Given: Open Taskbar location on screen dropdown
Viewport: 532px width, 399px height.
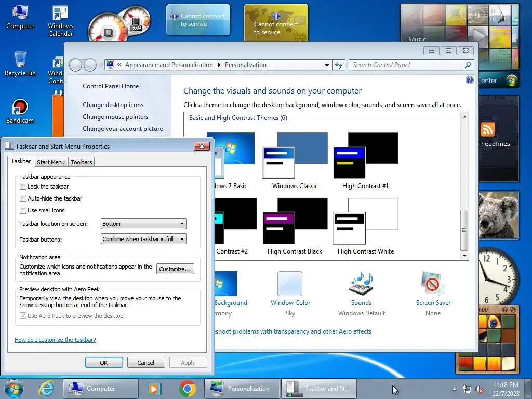Looking at the screenshot, I should (x=143, y=224).
